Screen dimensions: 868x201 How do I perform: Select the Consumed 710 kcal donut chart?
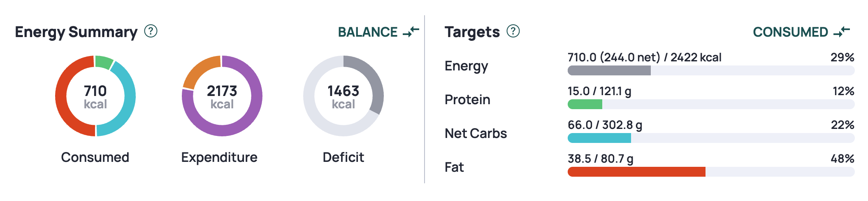95,96
